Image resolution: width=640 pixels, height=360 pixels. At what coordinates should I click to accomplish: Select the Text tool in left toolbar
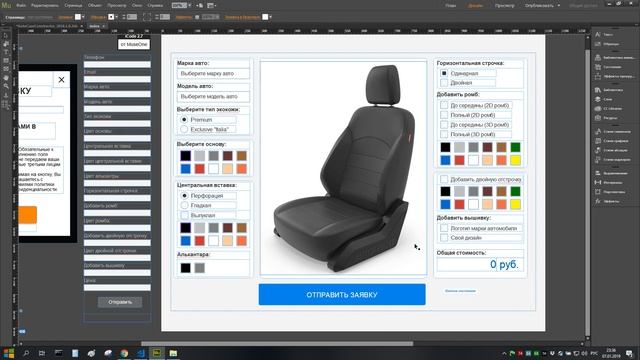6,52
